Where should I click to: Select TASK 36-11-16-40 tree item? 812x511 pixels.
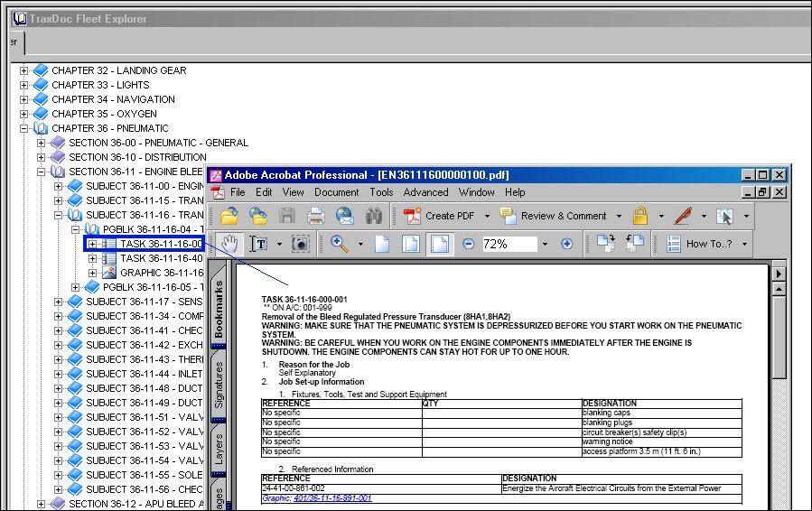[x=161, y=258]
